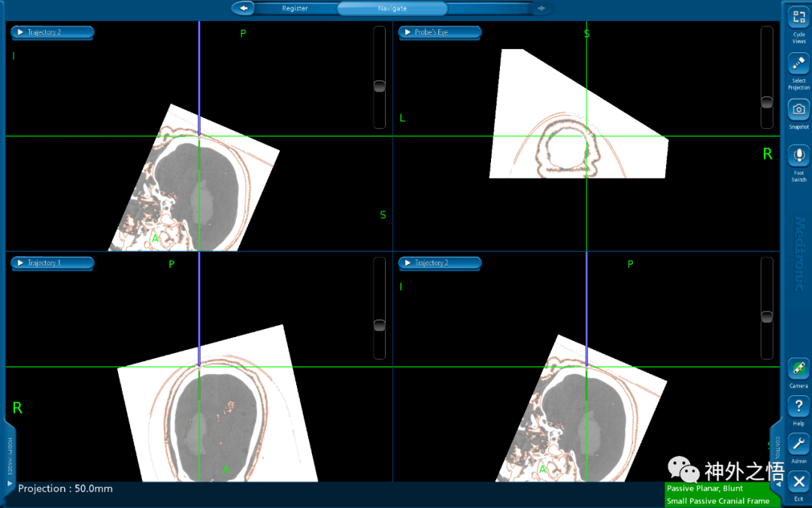Take a Snapshot with the camera icon
Screen dimensions: 812x508
tap(798, 110)
